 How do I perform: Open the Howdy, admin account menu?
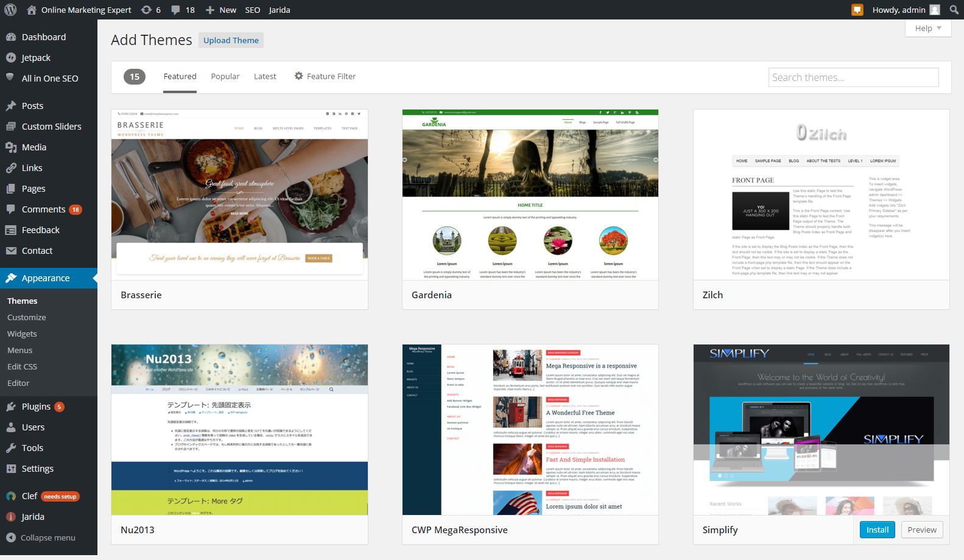pyautogui.click(x=906, y=10)
